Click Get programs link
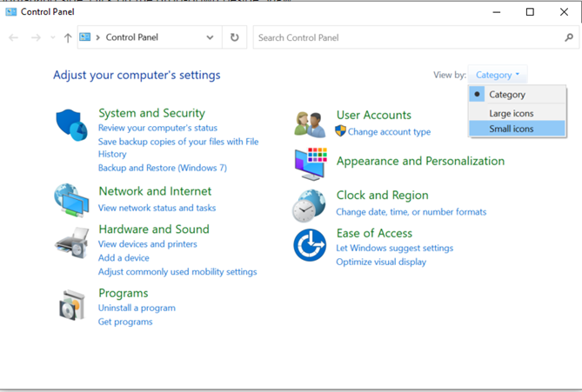 click(x=125, y=322)
